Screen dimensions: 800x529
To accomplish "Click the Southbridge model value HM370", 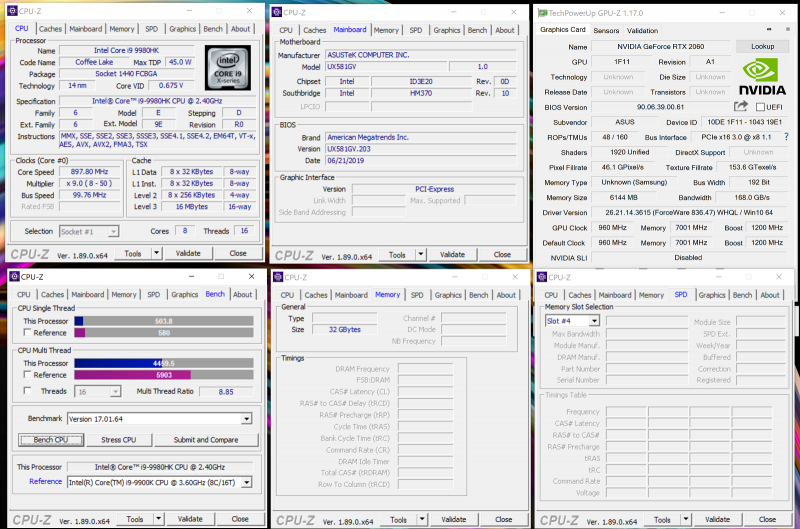I will tap(421, 93).
